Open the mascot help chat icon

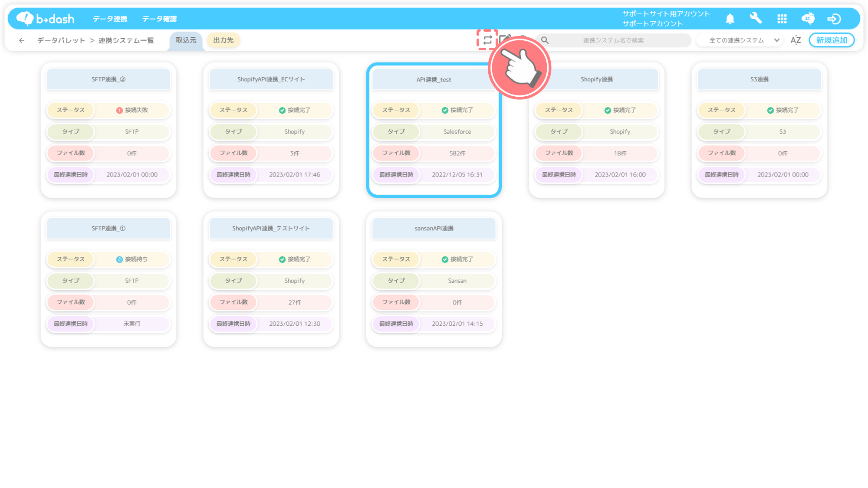click(x=808, y=19)
